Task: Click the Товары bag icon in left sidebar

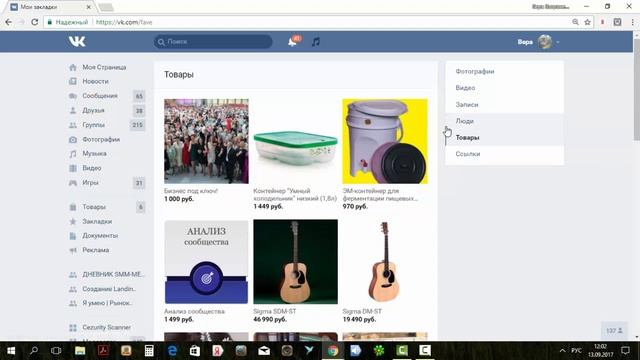Action: click(x=73, y=207)
